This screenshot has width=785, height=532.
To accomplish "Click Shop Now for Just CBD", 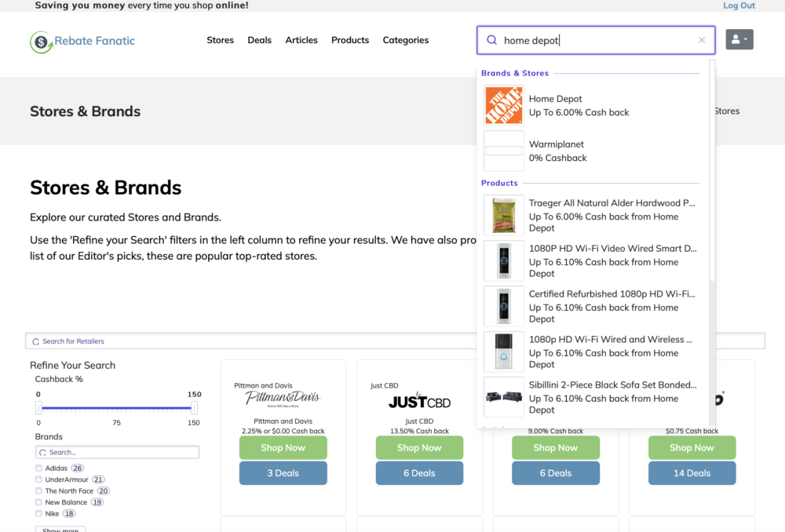I will point(419,447).
